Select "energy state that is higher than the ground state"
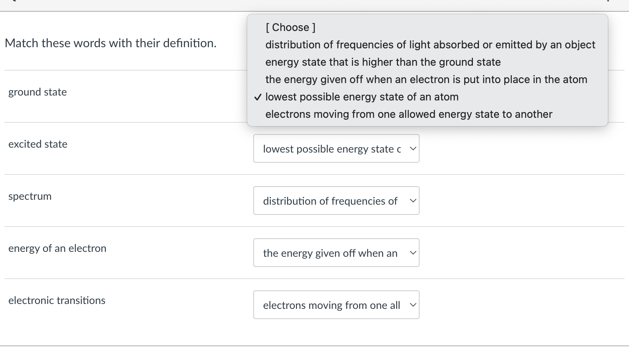The width and height of the screenshot is (629, 364). pyautogui.click(x=383, y=62)
